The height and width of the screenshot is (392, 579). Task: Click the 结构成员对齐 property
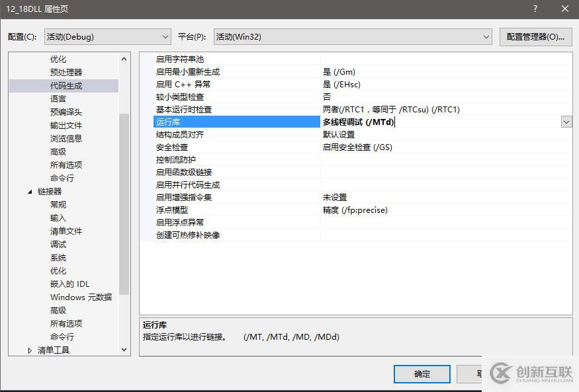(x=180, y=135)
